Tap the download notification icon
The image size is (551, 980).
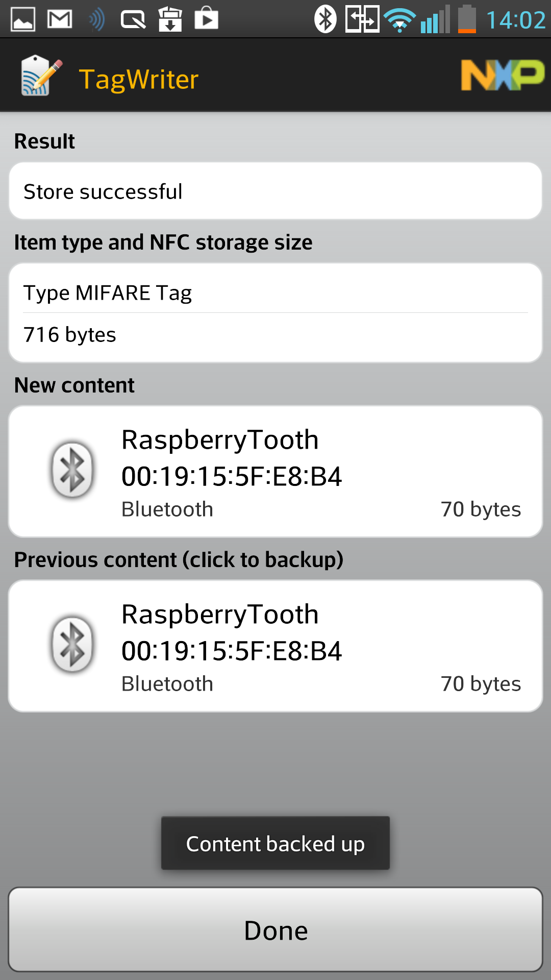(x=170, y=19)
